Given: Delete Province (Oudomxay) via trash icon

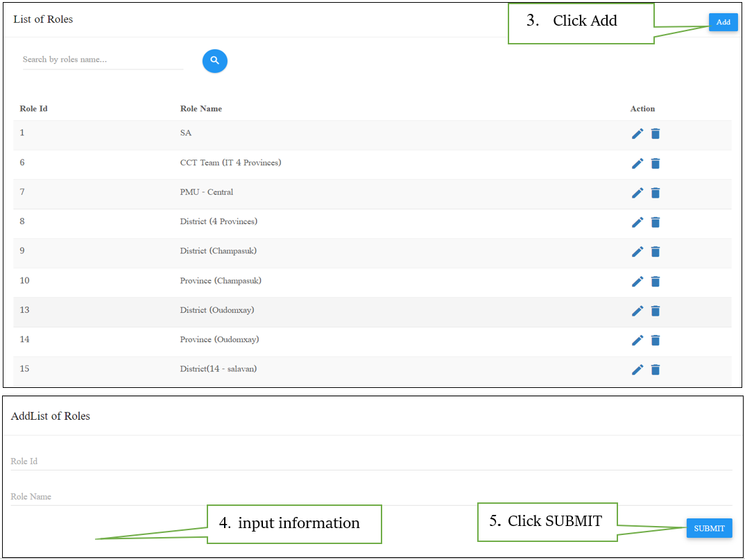Looking at the screenshot, I should click(x=656, y=340).
